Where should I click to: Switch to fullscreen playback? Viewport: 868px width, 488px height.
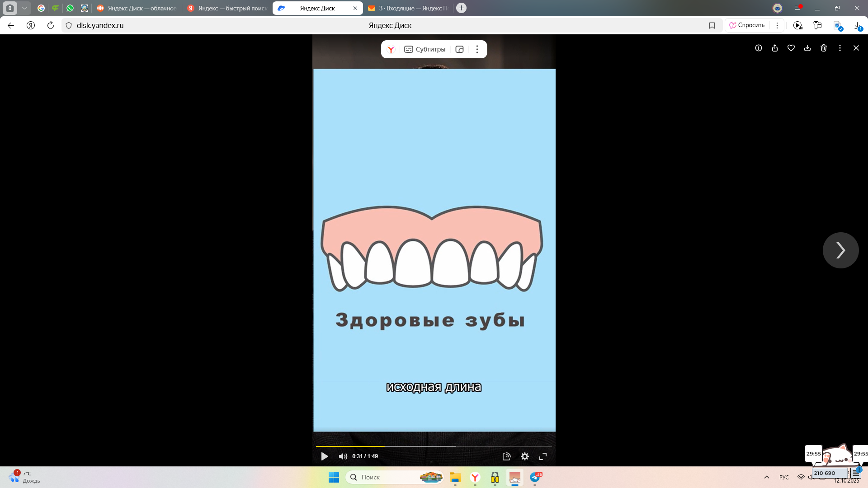tap(542, 456)
